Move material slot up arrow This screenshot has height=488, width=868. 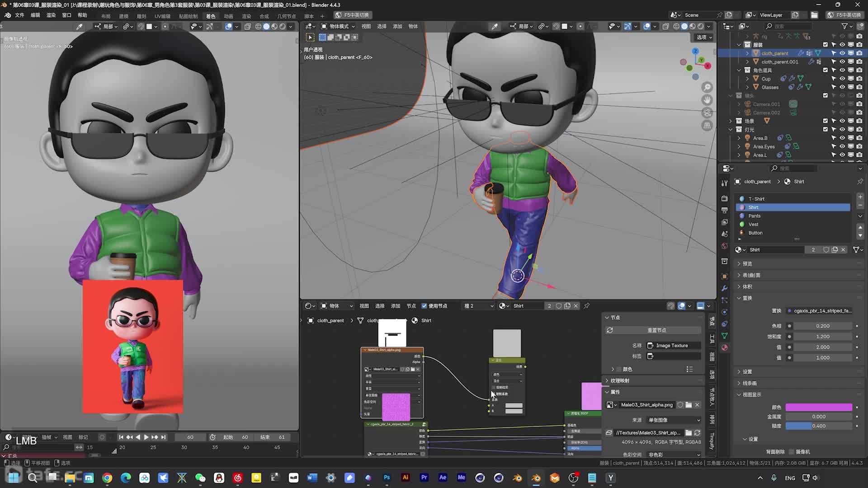[860, 228]
